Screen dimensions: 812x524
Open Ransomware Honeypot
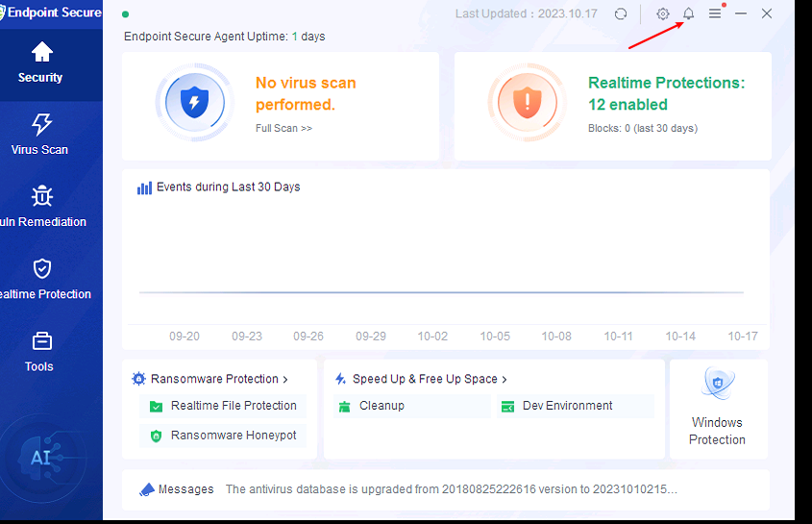pos(223,436)
